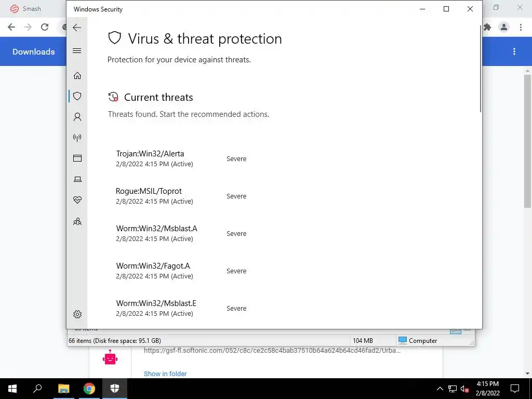Open the Windows Start menu
The image size is (532, 399).
[x=12, y=389]
